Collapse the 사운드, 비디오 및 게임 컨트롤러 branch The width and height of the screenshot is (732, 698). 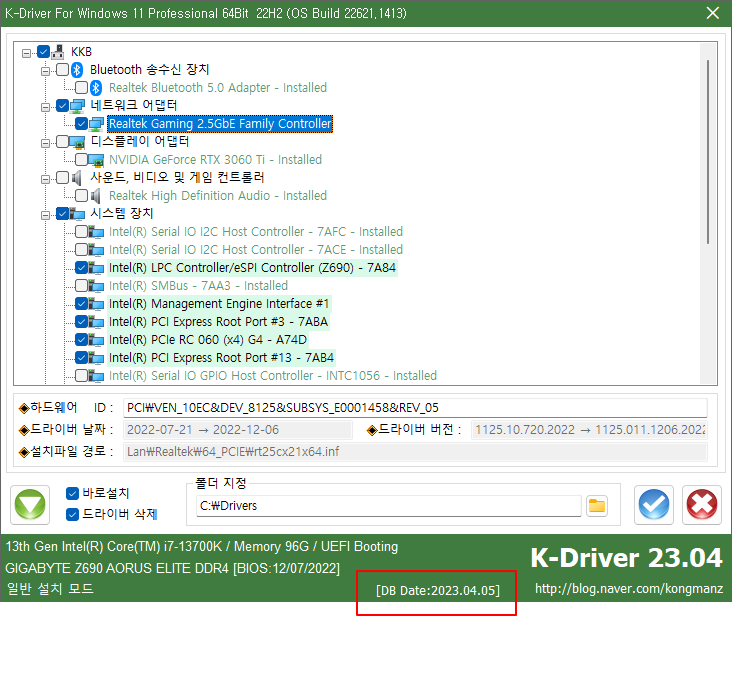(45, 179)
